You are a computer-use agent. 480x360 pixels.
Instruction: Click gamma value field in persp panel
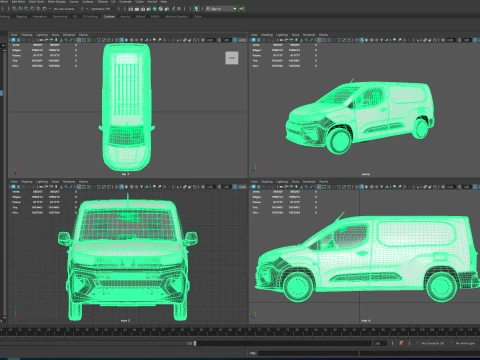466,40
